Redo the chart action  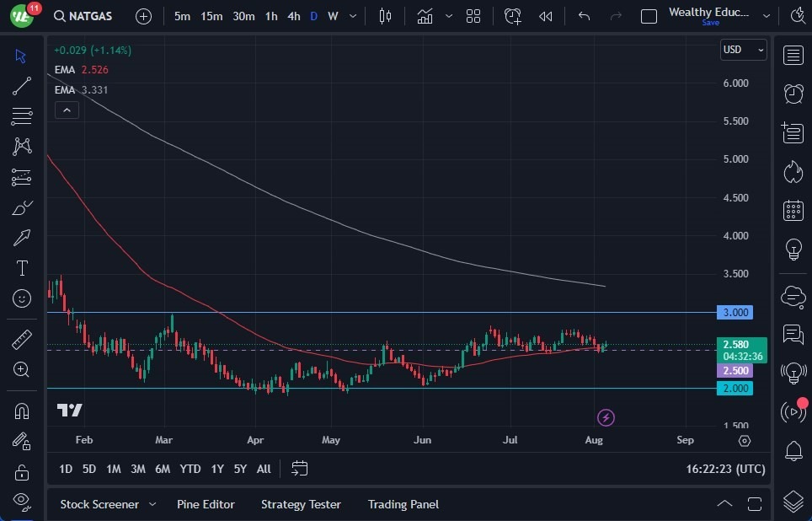point(616,16)
